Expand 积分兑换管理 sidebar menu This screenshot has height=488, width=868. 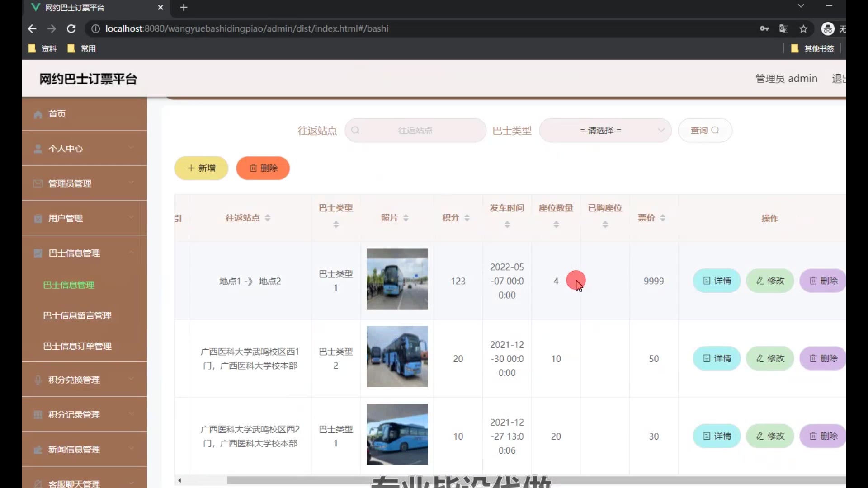tap(84, 380)
